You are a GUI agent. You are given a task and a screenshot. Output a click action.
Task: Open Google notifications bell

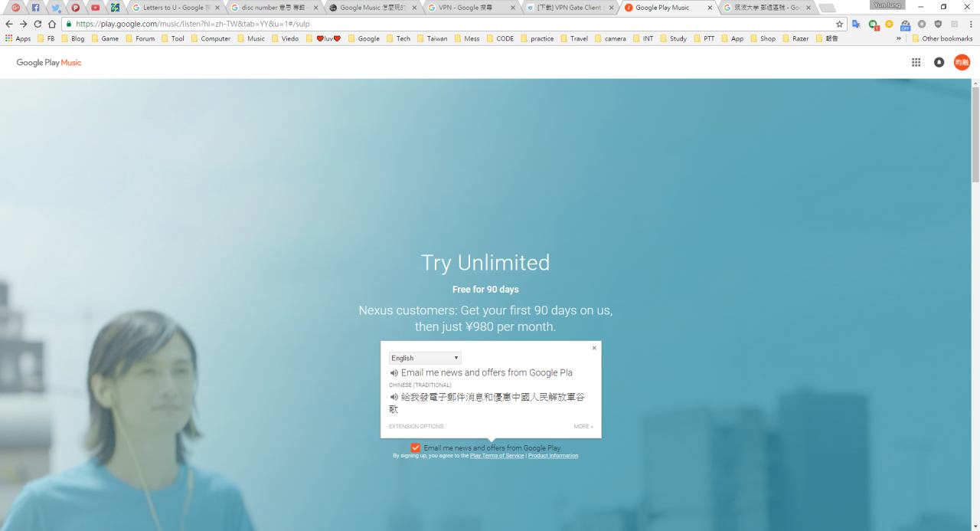tap(939, 62)
